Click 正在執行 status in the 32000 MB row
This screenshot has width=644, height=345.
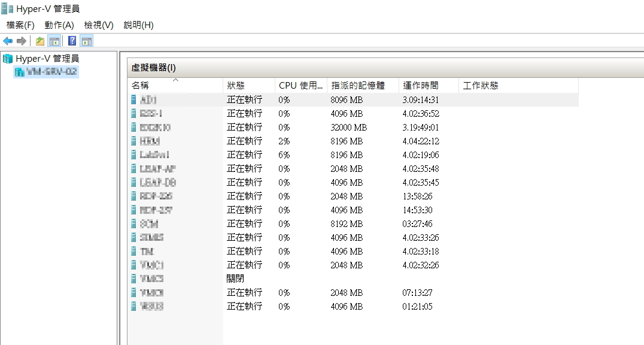244,127
